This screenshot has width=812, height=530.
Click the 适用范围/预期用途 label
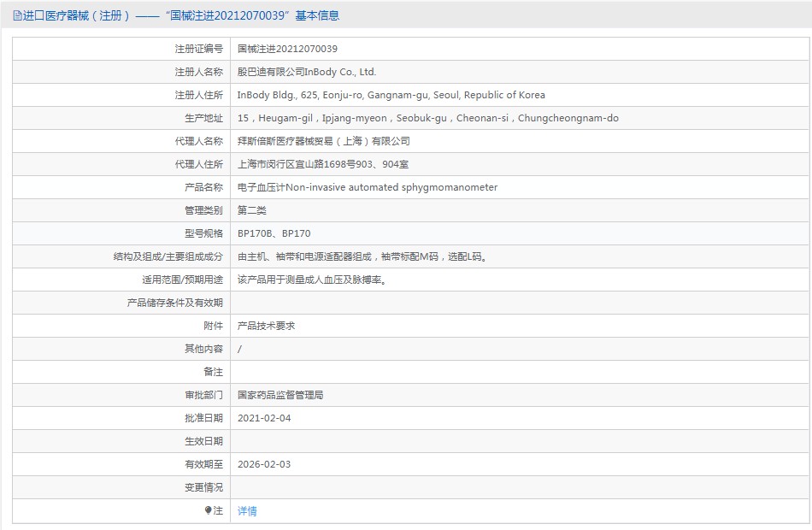pyautogui.click(x=183, y=280)
